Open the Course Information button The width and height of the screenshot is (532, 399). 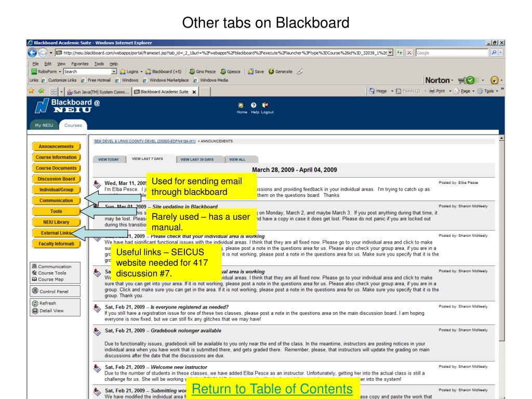pyautogui.click(x=56, y=157)
